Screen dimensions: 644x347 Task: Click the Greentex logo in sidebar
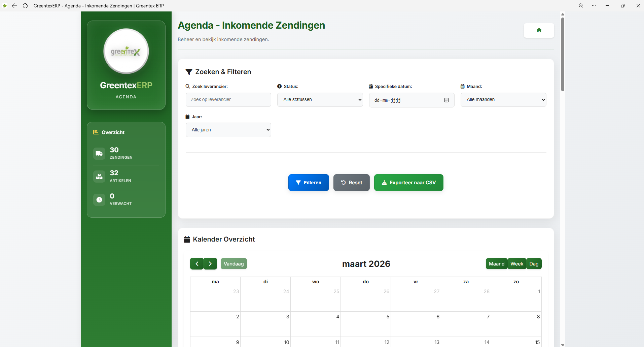click(126, 51)
